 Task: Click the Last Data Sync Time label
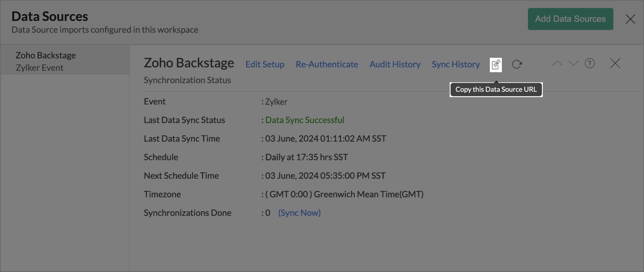pos(182,138)
